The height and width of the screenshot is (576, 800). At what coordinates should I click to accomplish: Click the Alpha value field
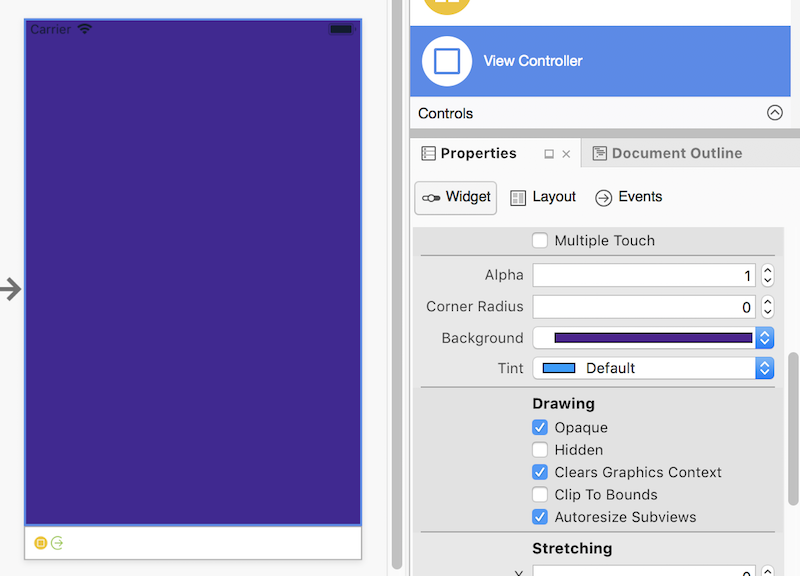(644, 276)
